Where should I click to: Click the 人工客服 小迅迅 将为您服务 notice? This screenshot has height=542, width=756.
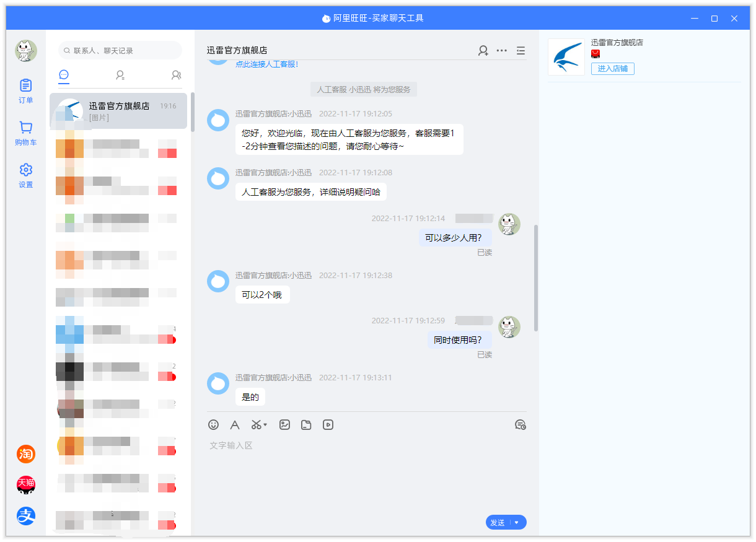point(364,89)
